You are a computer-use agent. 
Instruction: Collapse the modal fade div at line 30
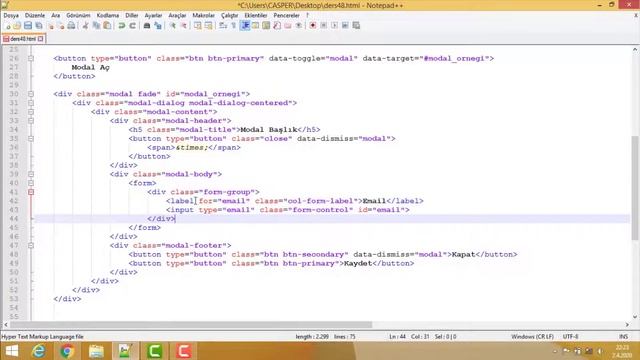pyautogui.click(x=31, y=94)
